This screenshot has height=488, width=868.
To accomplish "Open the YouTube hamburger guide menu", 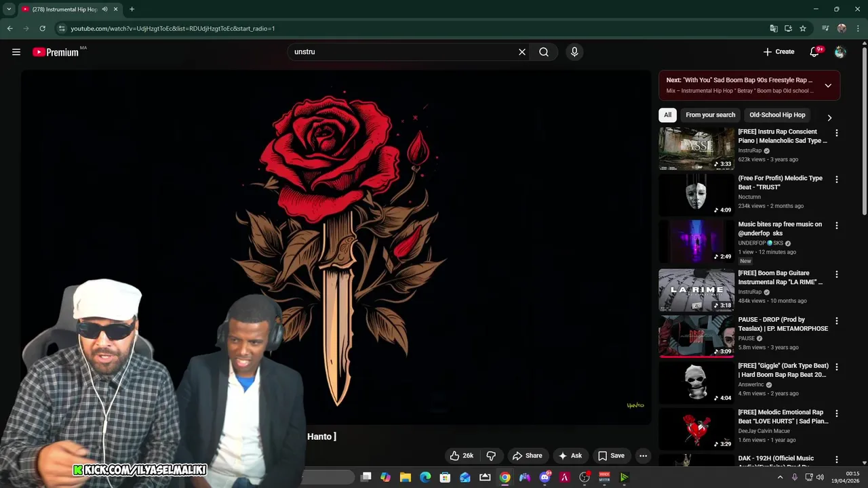I will (16, 52).
